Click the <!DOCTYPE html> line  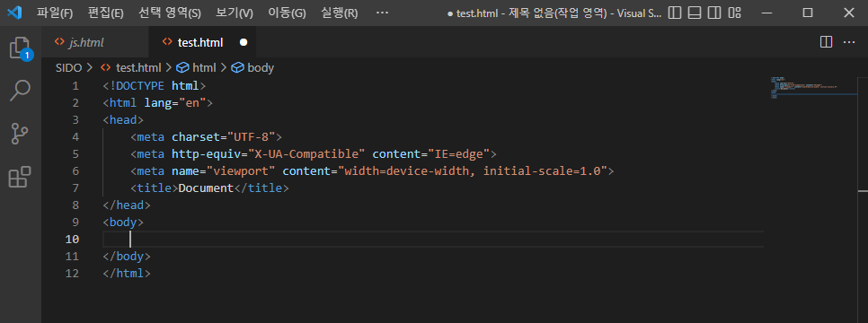155,86
